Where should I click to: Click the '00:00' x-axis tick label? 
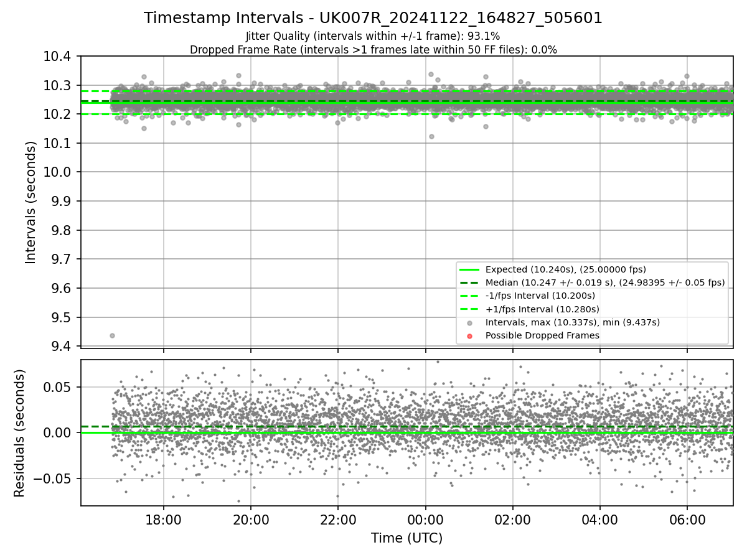point(426,520)
